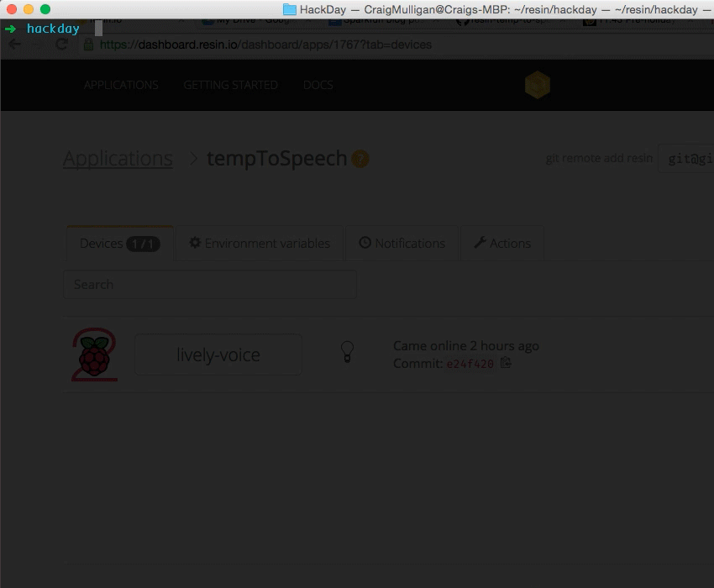Click the git remote URL box
Viewport: 714px width, 588px height.
pyautogui.click(x=685, y=159)
